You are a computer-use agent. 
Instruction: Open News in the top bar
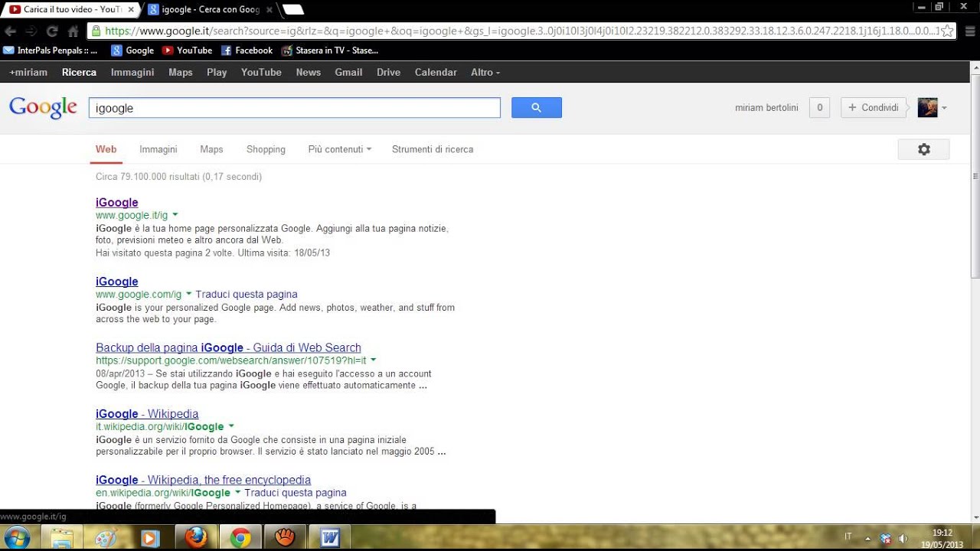click(x=309, y=72)
